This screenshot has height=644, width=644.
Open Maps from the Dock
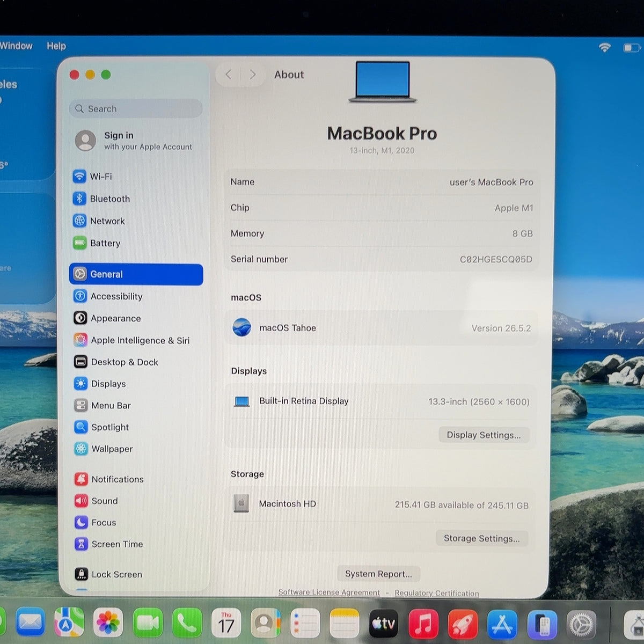(x=69, y=623)
